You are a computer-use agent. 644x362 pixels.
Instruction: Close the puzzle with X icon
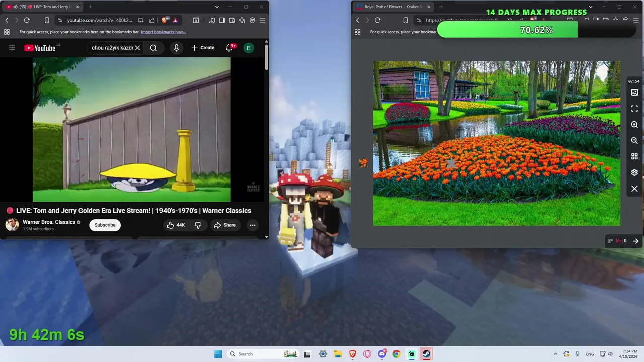coord(634,189)
